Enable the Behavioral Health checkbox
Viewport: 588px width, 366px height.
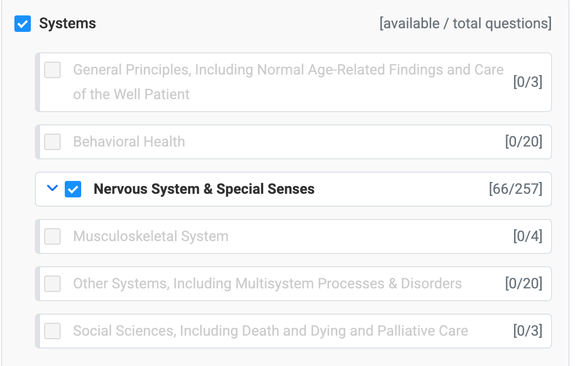[52, 142]
